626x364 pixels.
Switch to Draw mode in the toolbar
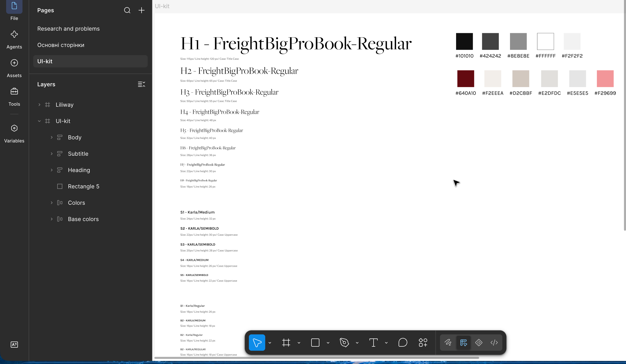[448, 343]
